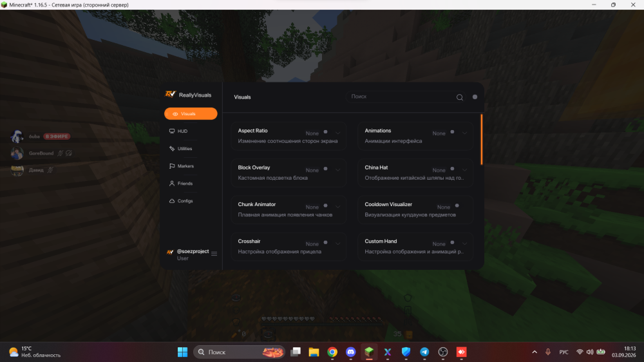Click the round dot next to search
This screenshot has height=362, width=644.
coord(475,97)
